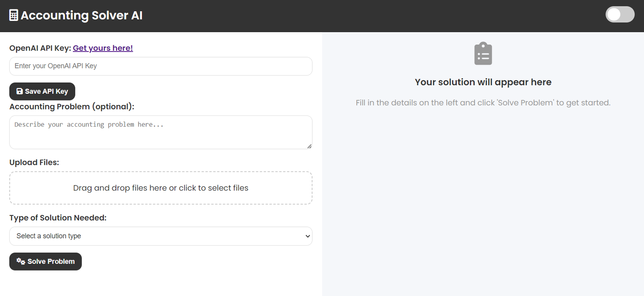Click the textarea resize grip handle

(309, 146)
